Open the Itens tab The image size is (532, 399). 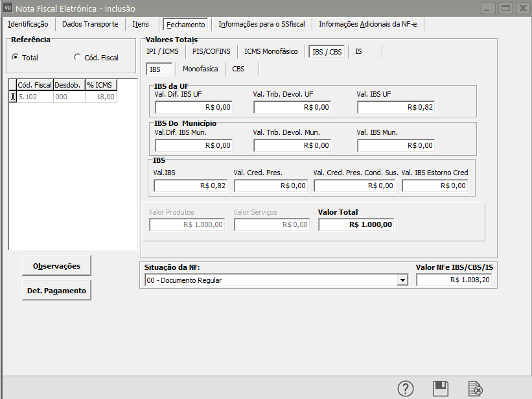click(141, 24)
